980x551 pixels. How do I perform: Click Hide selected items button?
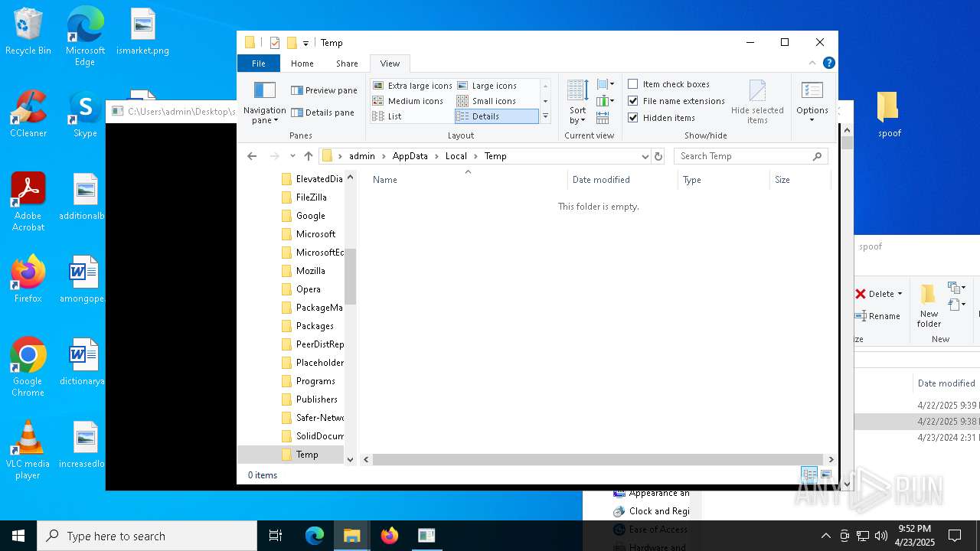tap(757, 102)
